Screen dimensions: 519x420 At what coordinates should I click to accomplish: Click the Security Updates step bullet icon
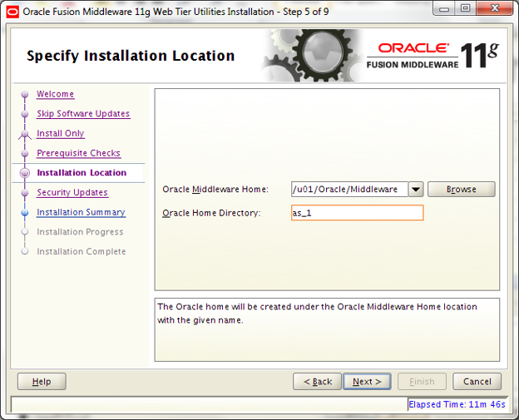(25, 193)
